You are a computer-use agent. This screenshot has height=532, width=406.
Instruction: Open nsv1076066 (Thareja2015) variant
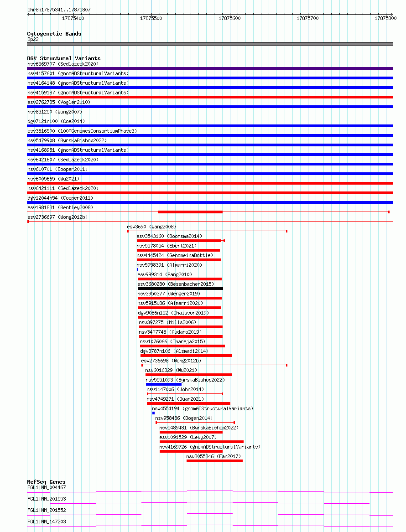172,341
